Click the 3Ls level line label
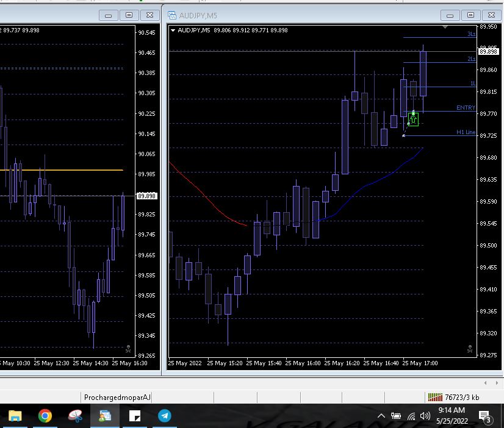 [471, 35]
